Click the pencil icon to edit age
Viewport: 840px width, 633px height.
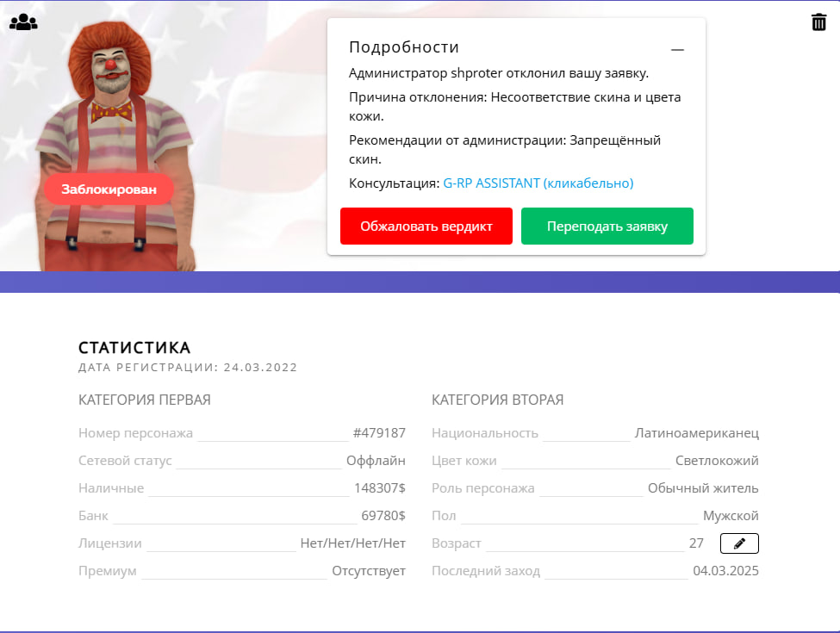[739, 543]
